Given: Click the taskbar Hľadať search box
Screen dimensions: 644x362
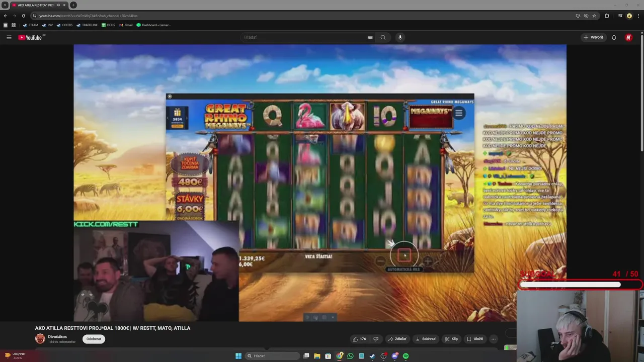Looking at the screenshot, I should (x=272, y=356).
